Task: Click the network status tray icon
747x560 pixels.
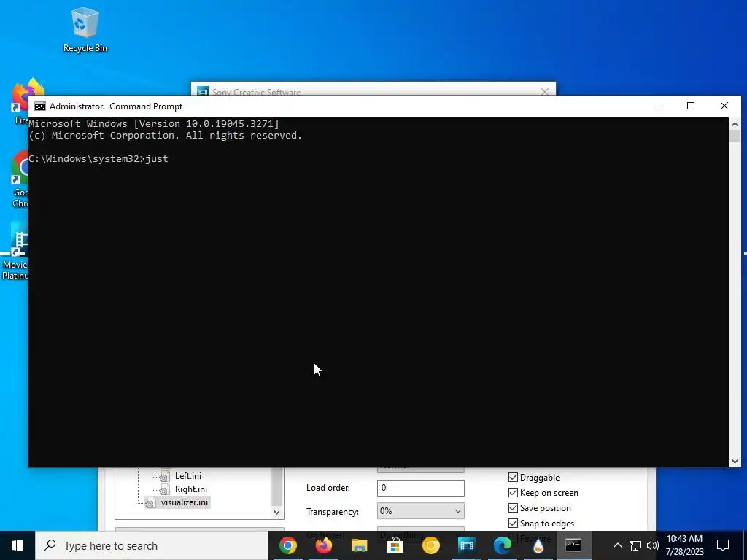Action: pyautogui.click(x=635, y=545)
